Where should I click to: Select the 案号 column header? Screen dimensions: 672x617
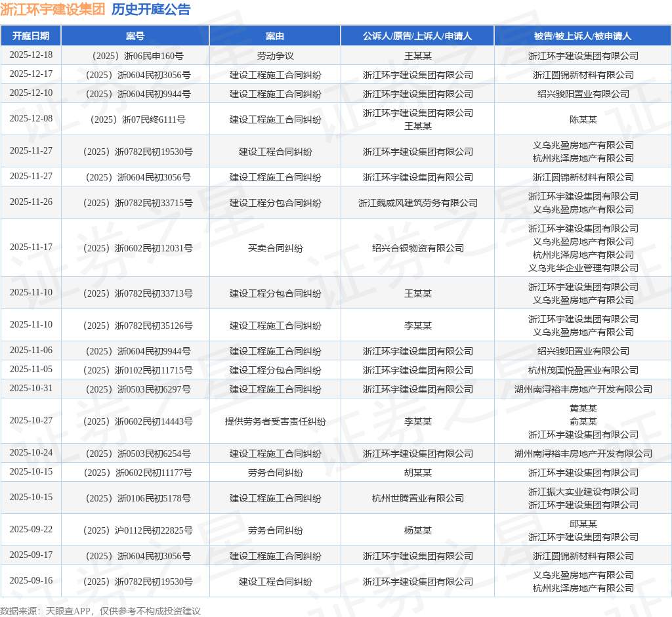click(x=135, y=36)
